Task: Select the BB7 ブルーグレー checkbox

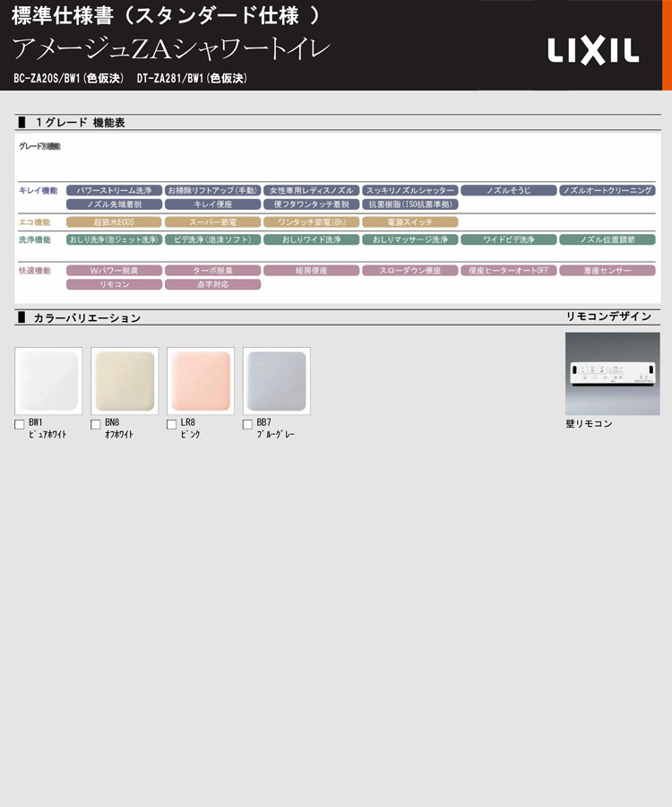Action: (248, 425)
